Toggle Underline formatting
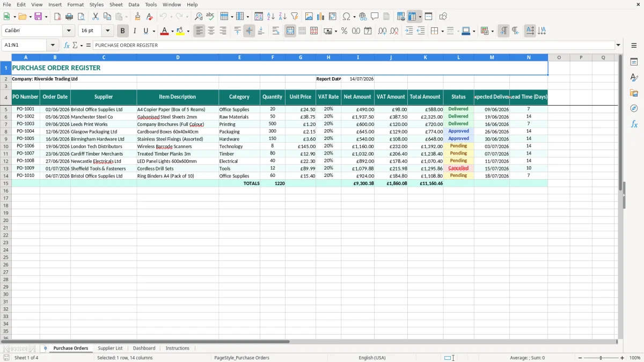The image size is (644, 362). (146, 31)
